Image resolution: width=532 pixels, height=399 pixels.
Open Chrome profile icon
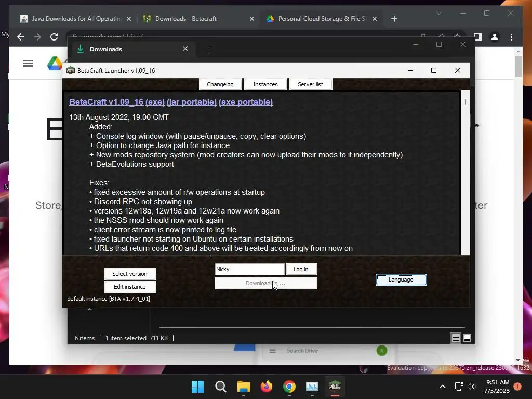click(495, 37)
